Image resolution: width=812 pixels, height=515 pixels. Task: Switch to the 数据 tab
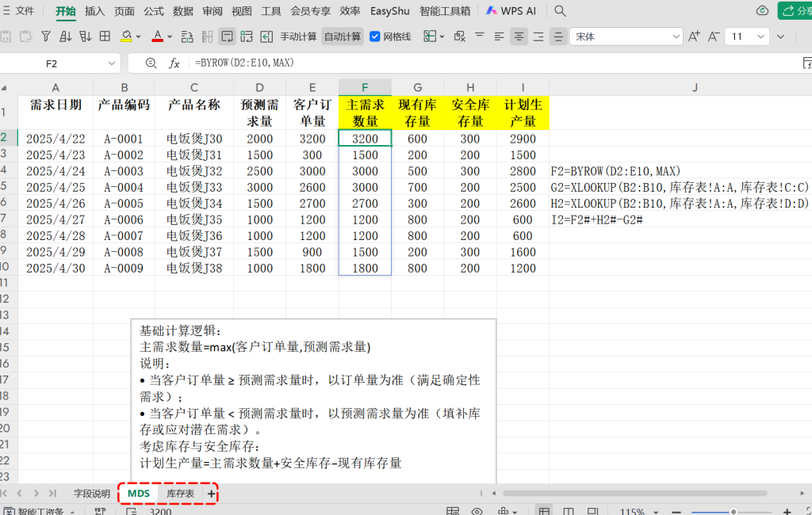tap(183, 11)
